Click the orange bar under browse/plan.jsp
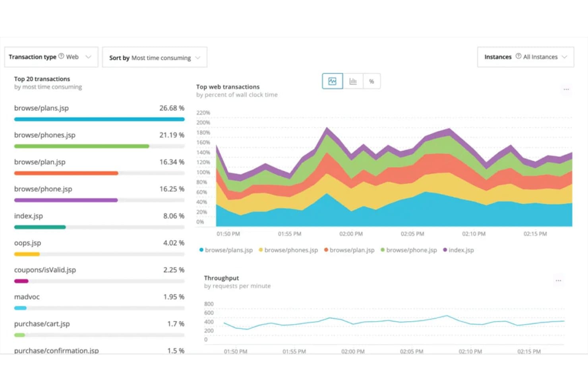 66,173
